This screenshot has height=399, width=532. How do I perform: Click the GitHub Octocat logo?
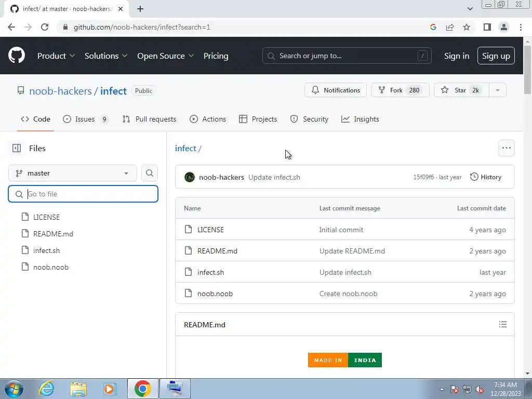pyautogui.click(x=16, y=56)
